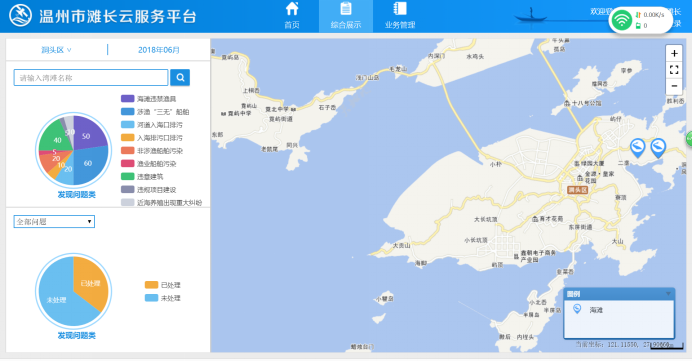Screen dimensions: 693x362
Task: Click the 十八号公馆 building icon on map
Action: point(567,103)
